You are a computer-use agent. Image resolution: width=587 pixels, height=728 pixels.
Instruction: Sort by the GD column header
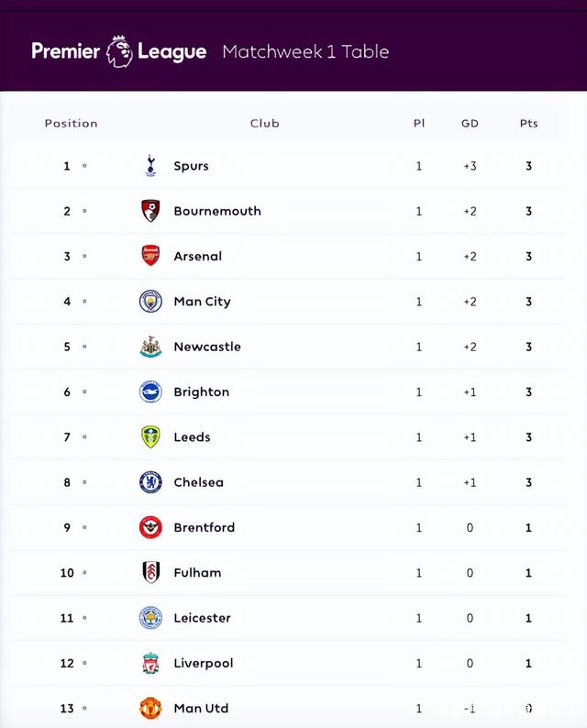pos(470,124)
